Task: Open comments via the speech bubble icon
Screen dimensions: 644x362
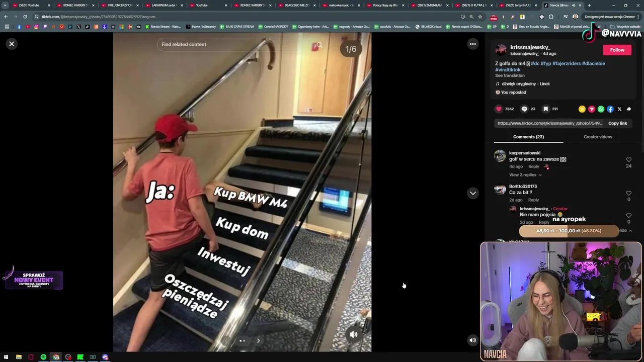Action: [524, 109]
